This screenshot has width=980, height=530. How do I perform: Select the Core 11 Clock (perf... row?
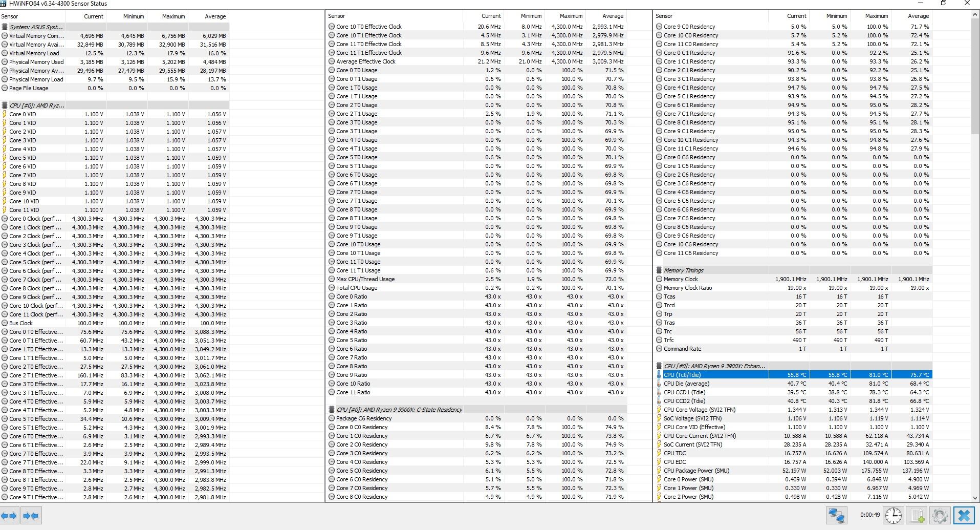pos(115,314)
